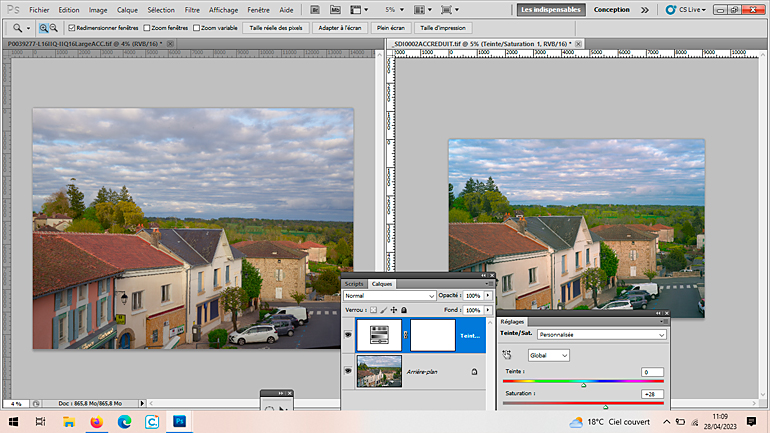Lock image pixels brush icon
The width and height of the screenshot is (770, 433).
click(384, 310)
